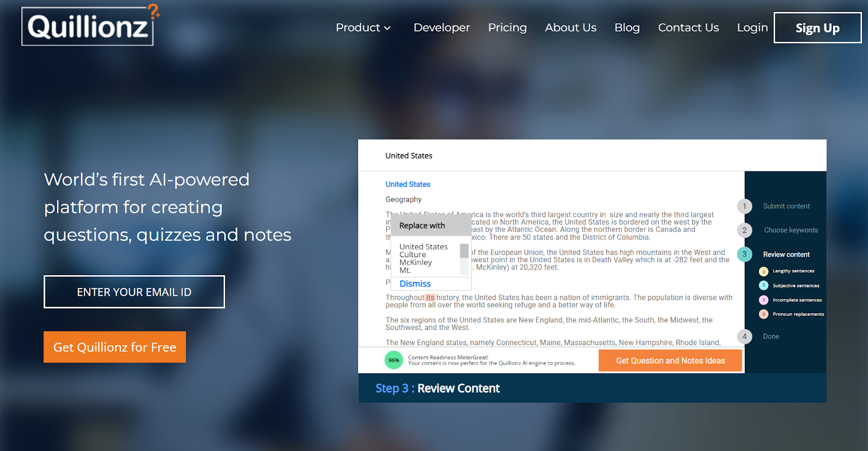Viewport: 868px width, 451px height.
Task: Go to the Pricing page
Action: pos(507,28)
